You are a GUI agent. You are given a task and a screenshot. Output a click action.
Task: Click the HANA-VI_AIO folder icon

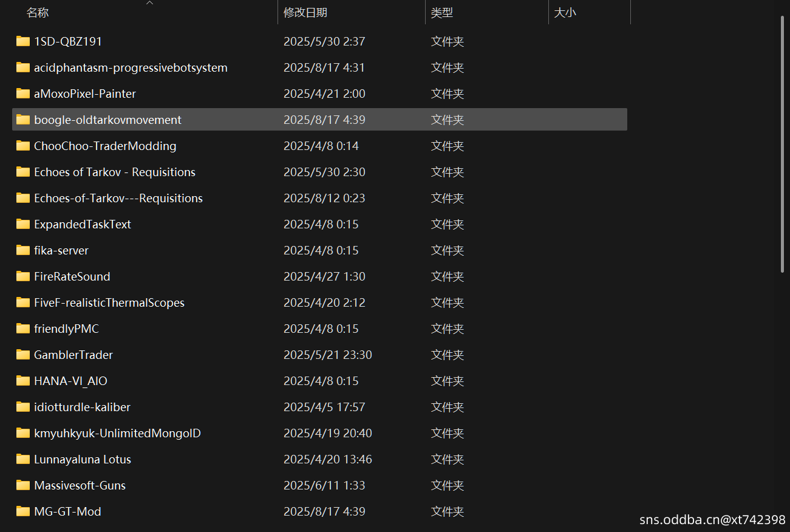23,381
